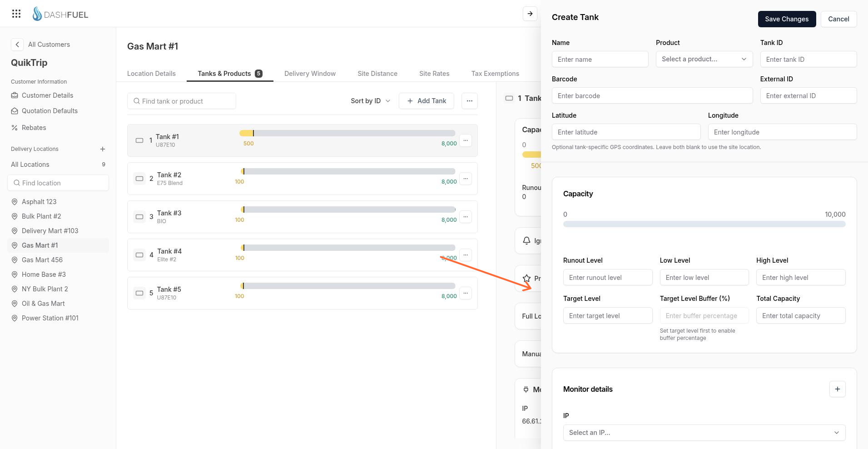
Task: Click Tank #1 tank icon
Action: click(139, 140)
